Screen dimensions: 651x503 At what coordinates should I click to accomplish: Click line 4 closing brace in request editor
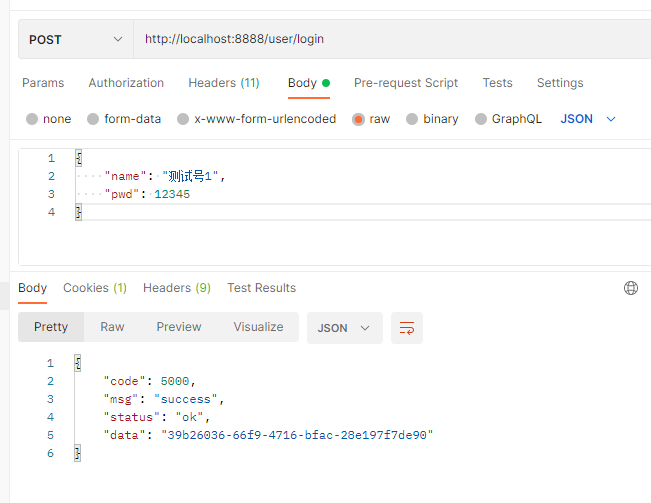point(78,212)
